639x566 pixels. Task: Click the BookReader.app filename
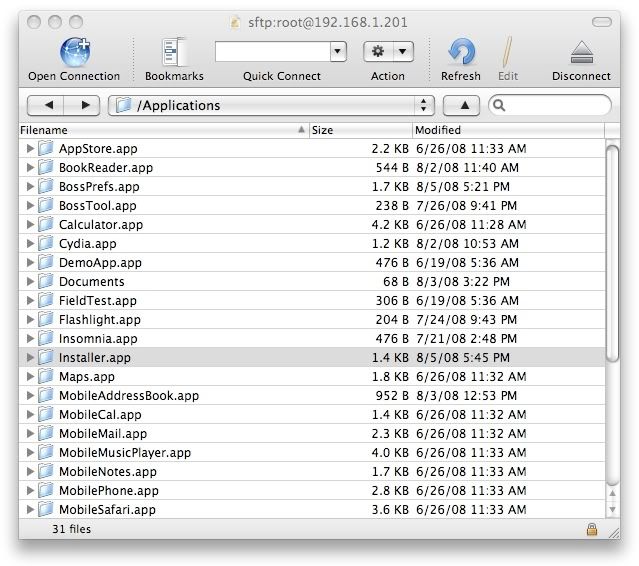(x=106, y=168)
